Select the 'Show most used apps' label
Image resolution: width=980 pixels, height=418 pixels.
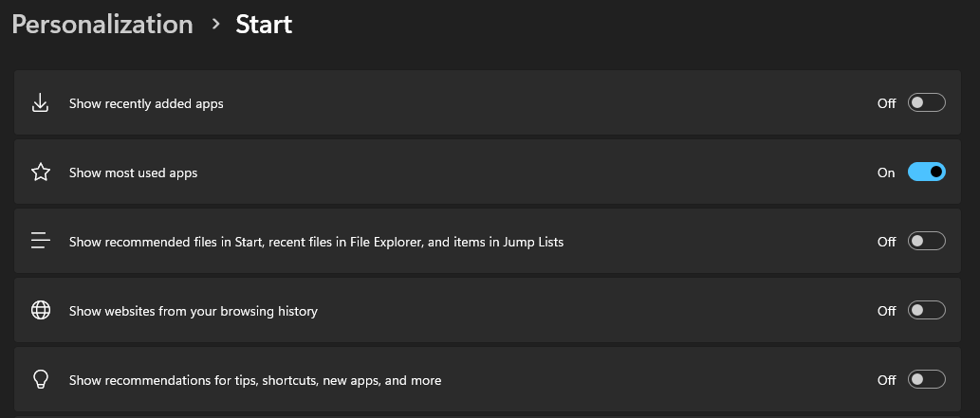(x=133, y=173)
